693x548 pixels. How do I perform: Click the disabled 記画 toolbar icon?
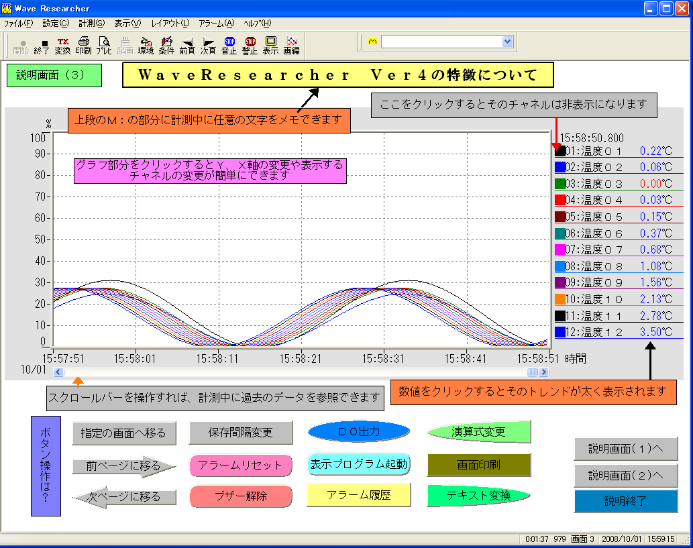pos(125,46)
